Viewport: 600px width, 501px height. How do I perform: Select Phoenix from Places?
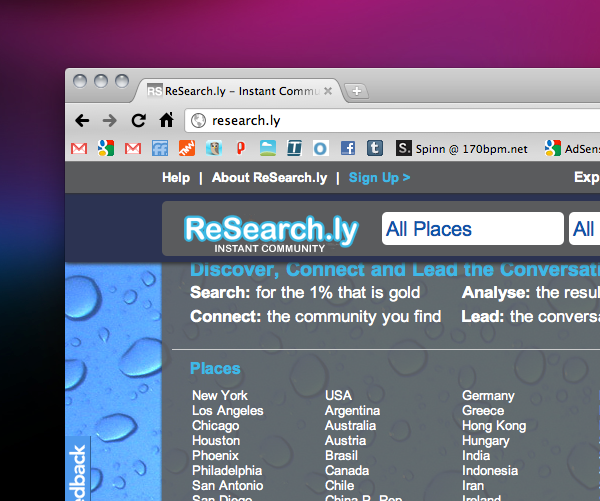pos(215,455)
